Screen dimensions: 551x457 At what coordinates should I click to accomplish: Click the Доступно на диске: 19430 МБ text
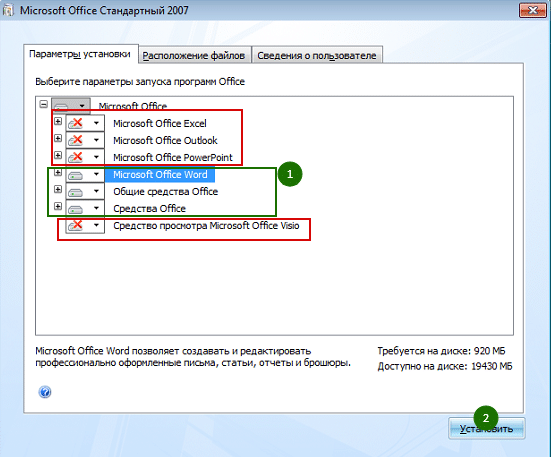[445, 366]
